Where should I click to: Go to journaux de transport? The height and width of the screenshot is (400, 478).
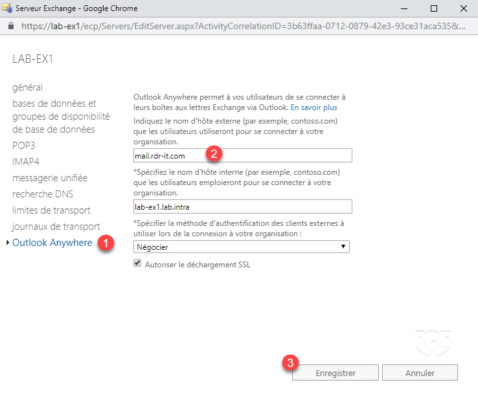point(56,227)
